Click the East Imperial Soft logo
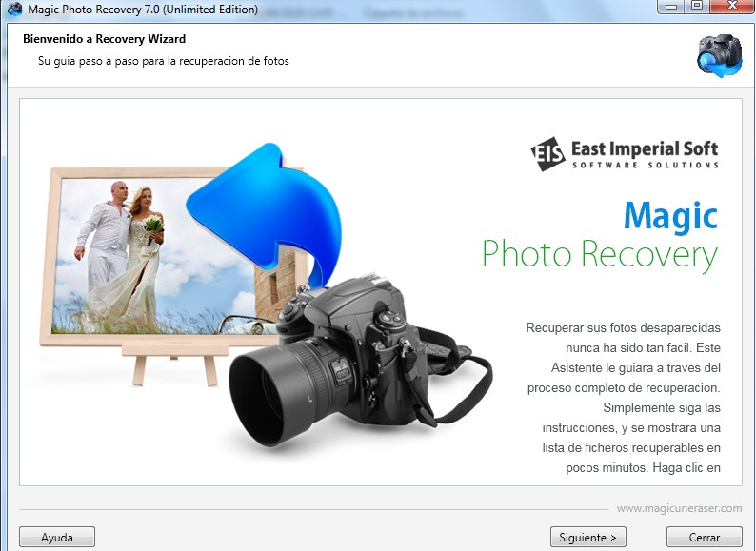Screen dimensions: 756x551 pos(625,153)
